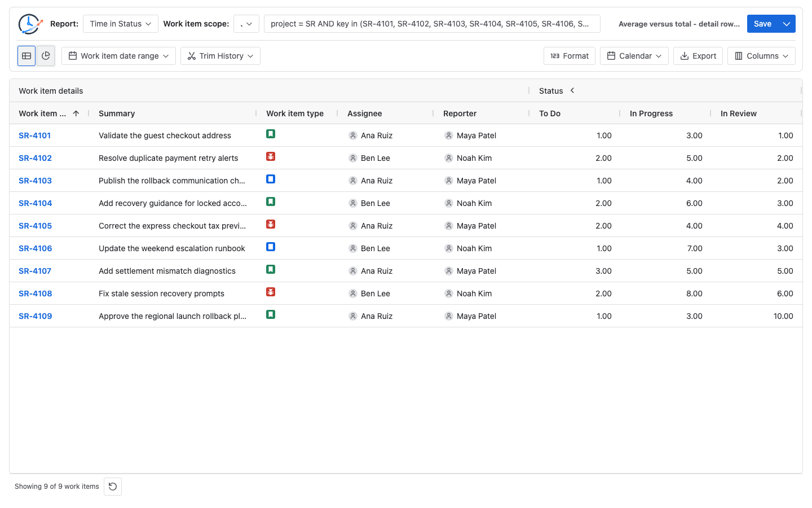The width and height of the screenshot is (812, 508).
Task: Click the story type icon for SR-4109
Action: (x=271, y=314)
